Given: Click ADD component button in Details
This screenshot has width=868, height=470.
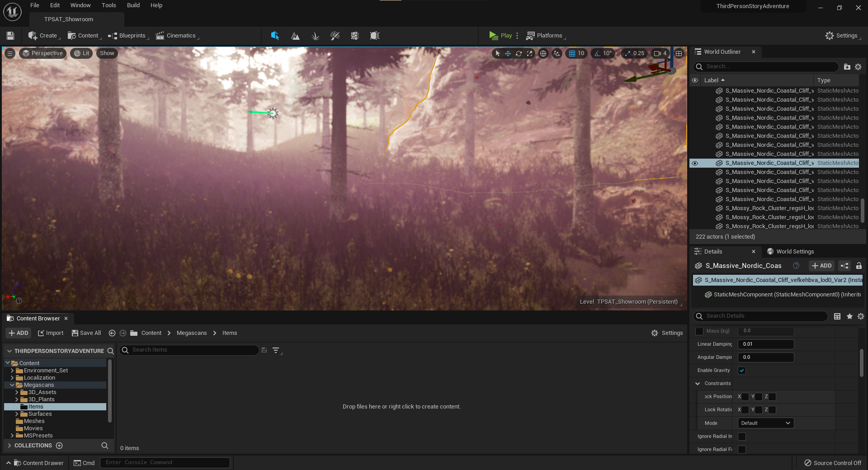Looking at the screenshot, I should (x=821, y=266).
